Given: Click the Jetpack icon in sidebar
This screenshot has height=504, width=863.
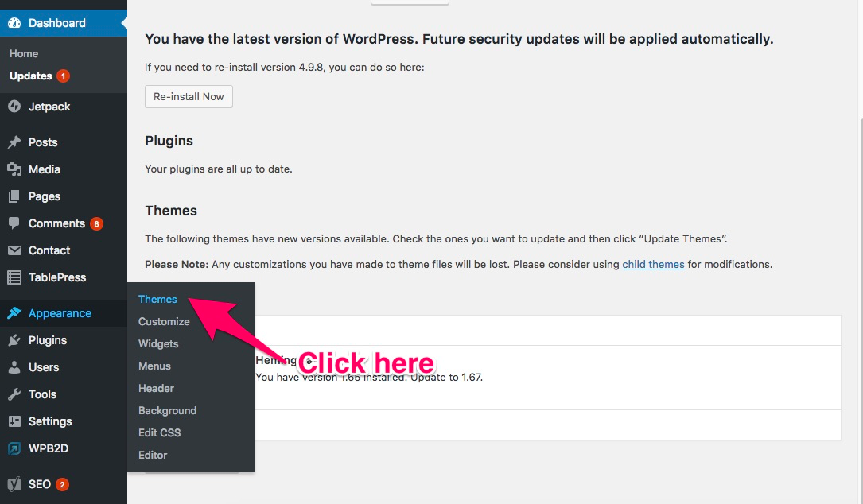Looking at the screenshot, I should coord(14,107).
